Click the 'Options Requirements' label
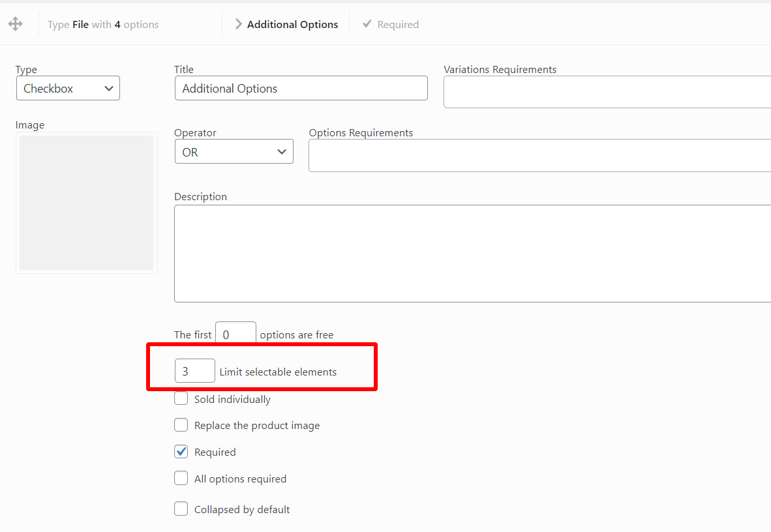The image size is (771, 532). 361,133
